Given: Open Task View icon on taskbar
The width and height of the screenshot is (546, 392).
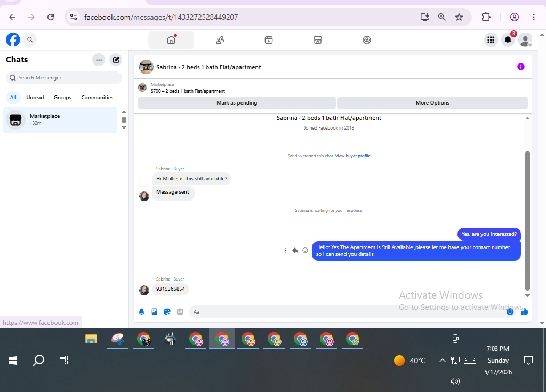Looking at the screenshot, I should pyautogui.click(x=64, y=361).
